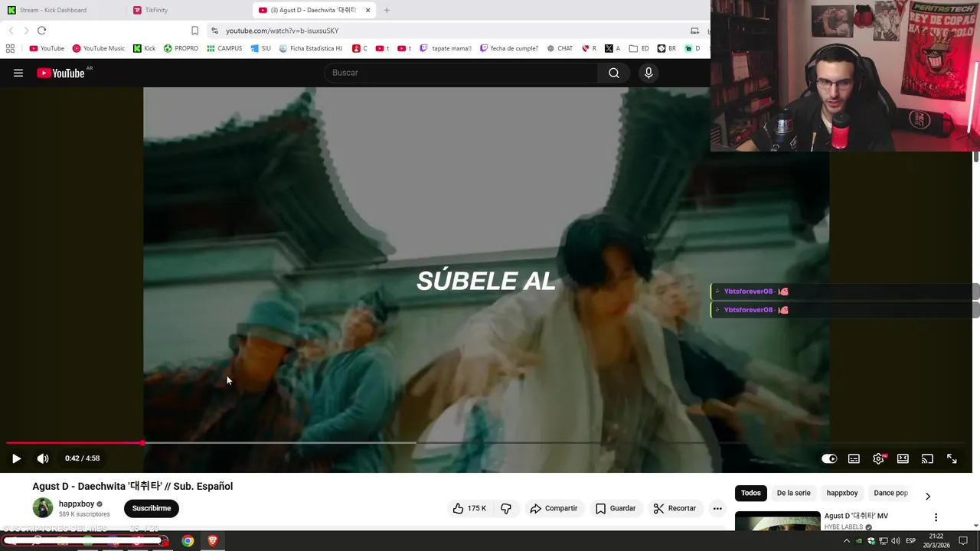Select the happxboy filter chip
Viewport: 980px width, 551px height.
842,493
